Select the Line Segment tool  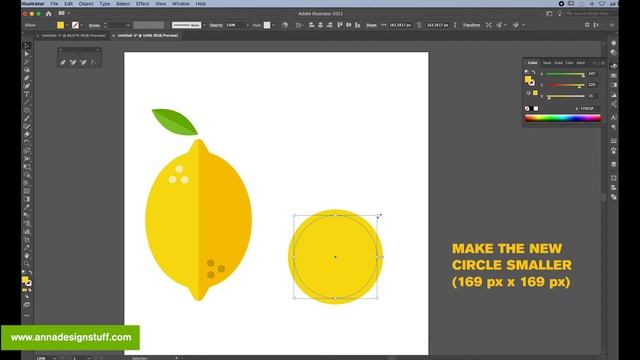tap(27, 102)
